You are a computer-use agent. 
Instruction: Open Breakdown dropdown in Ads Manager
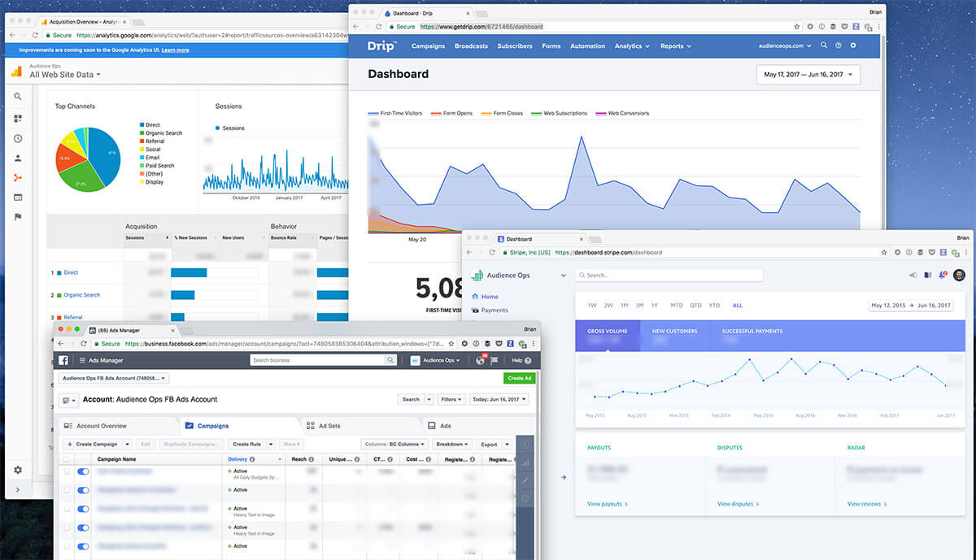point(451,445)
